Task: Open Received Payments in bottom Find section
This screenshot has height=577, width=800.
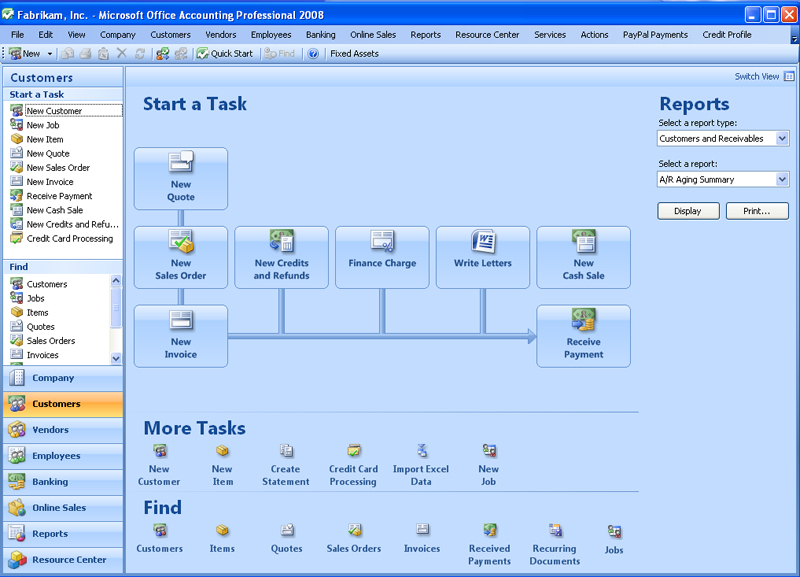Action: pos(489,541)
